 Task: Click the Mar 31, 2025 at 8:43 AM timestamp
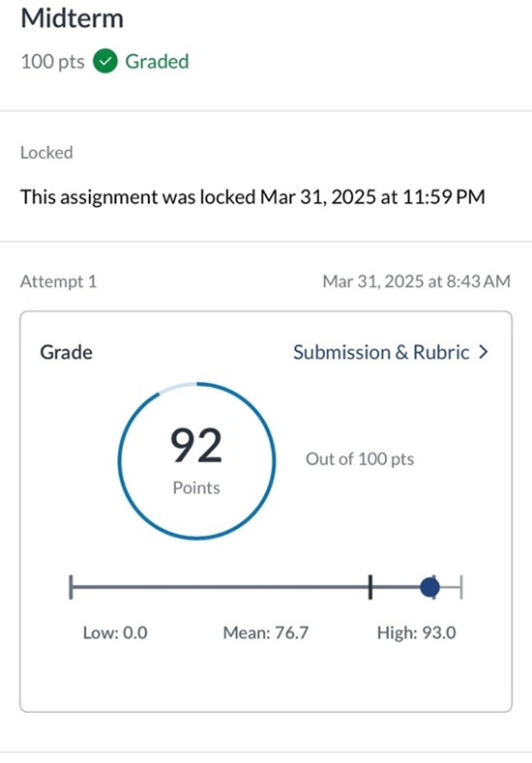(x=417, y=281)
